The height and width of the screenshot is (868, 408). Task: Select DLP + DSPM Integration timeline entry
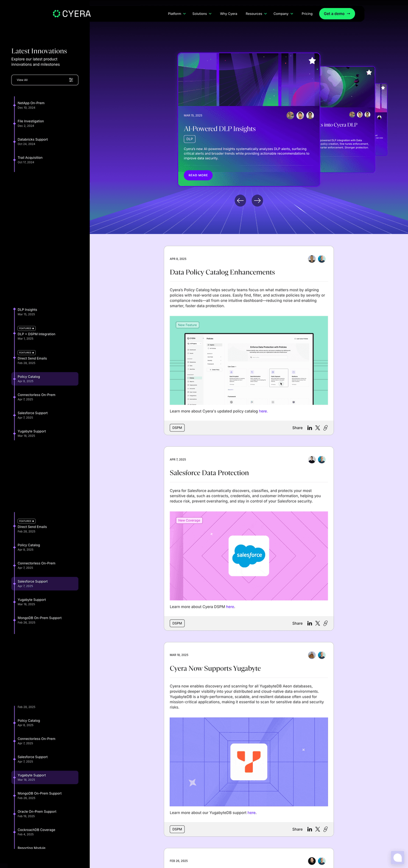click(x=36, y=334)
